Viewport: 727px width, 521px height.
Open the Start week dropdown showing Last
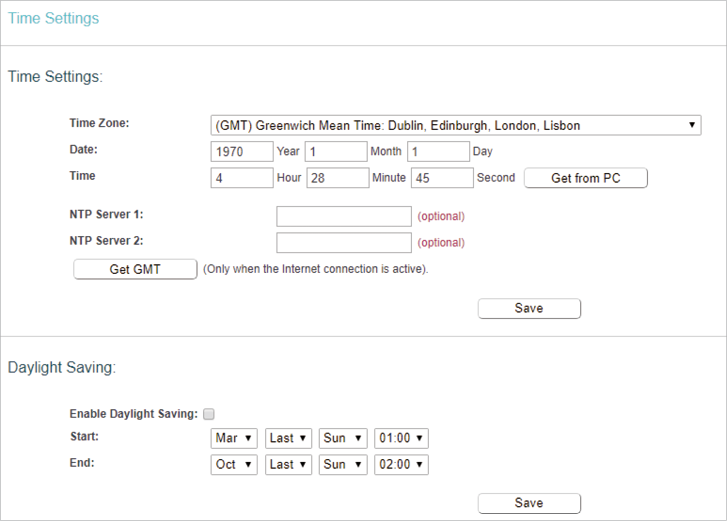click(288, 438)
